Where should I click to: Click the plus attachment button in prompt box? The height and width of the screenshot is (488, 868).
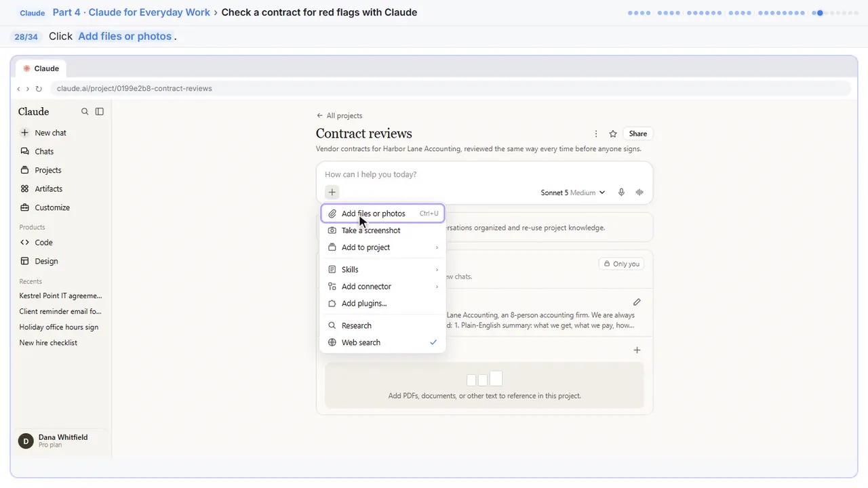[x=332, y=192]
